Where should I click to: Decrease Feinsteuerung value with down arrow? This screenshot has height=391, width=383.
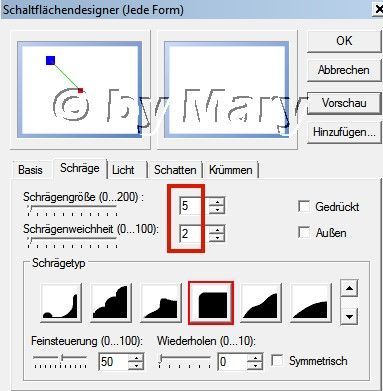click(x=136, y=366)
